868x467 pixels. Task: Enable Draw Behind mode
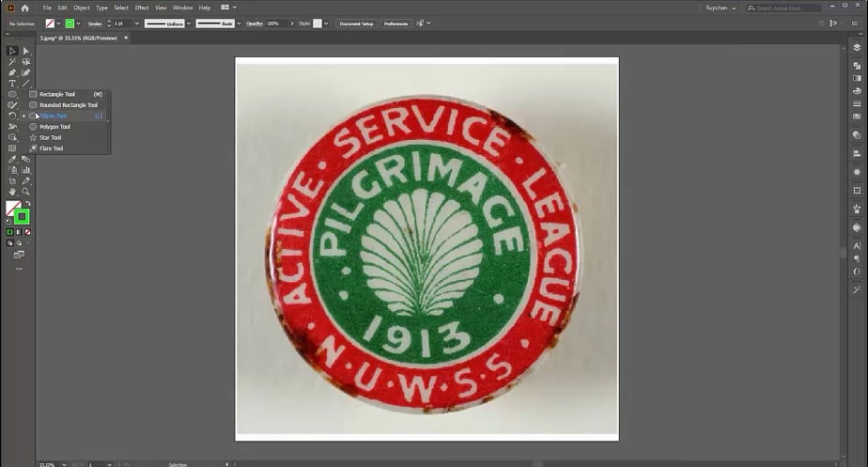(19, 243)
